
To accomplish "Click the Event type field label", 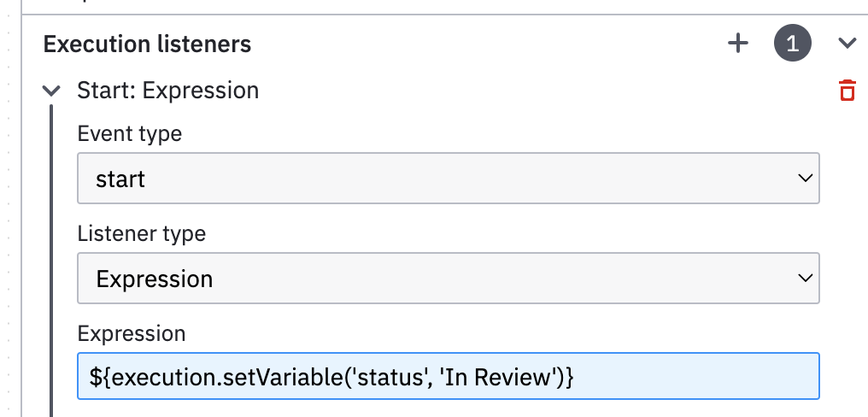I will tap(130, 133).
